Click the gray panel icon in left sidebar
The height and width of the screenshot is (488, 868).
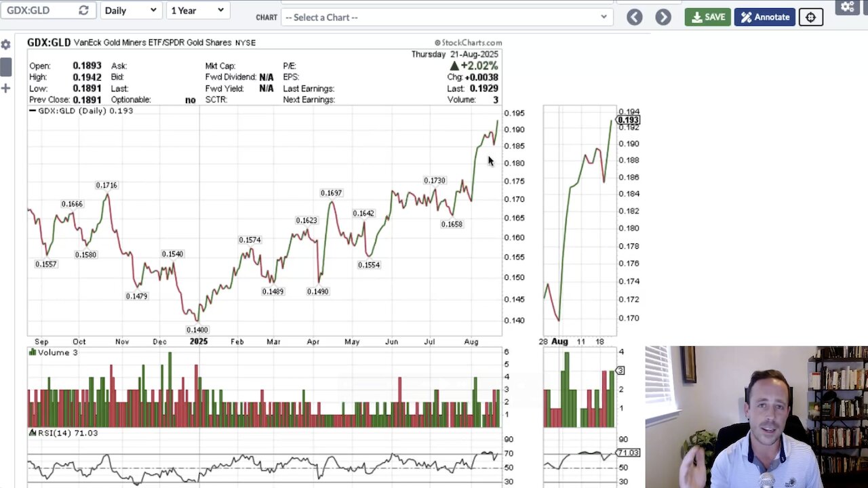[x=5, y=66]
